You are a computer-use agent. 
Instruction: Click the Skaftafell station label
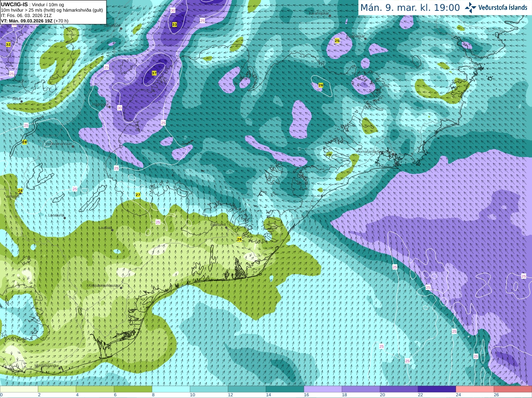[x=218, y=225]
